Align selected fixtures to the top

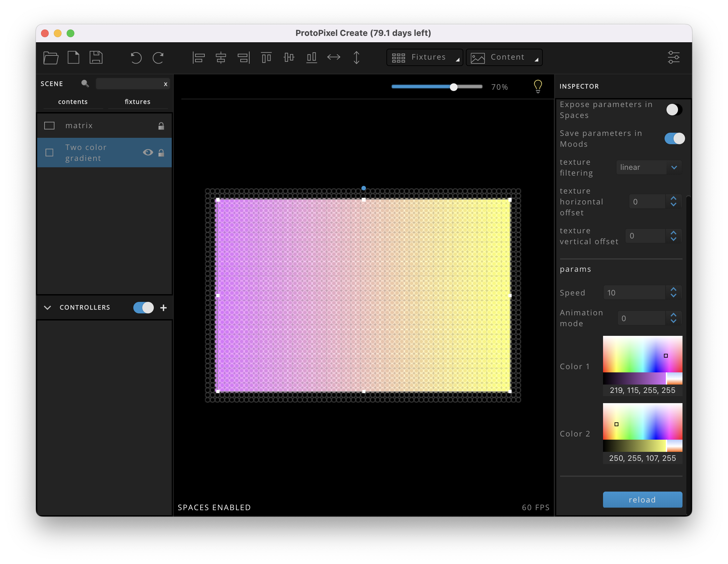click(266, 57)
